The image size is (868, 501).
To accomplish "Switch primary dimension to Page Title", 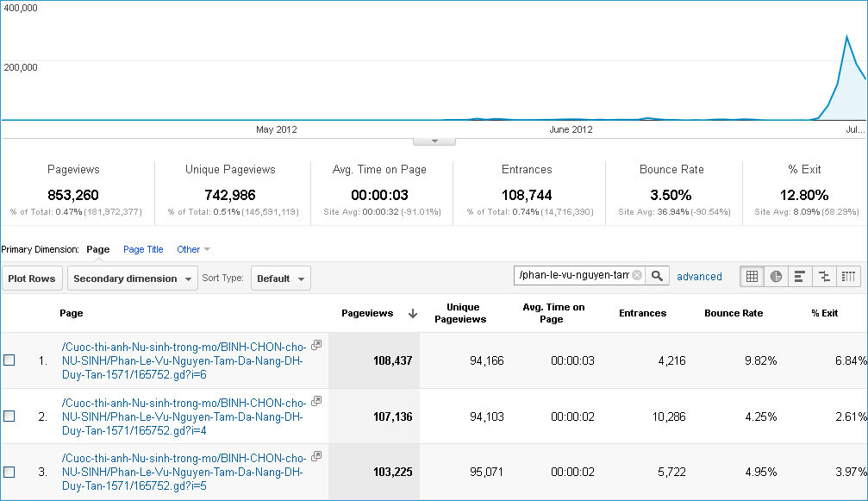I will tap(143, 249).
